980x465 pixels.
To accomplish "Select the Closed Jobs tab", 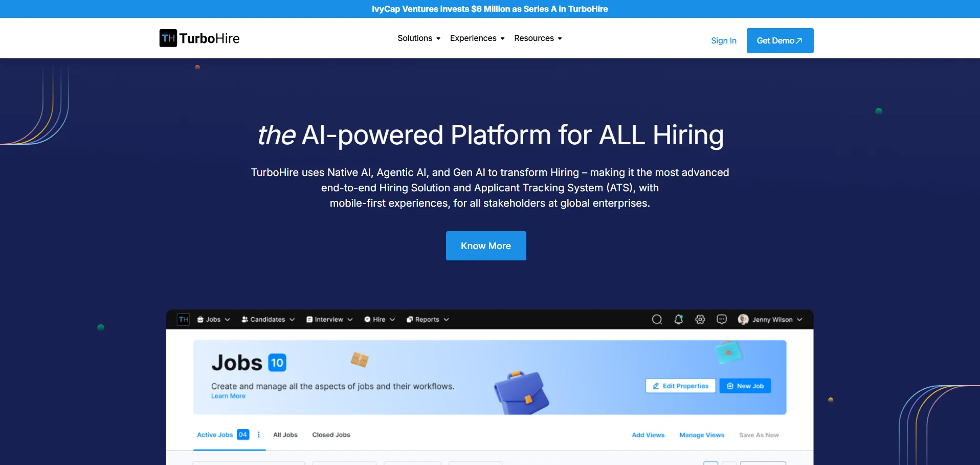I will [x=331, y=435].
